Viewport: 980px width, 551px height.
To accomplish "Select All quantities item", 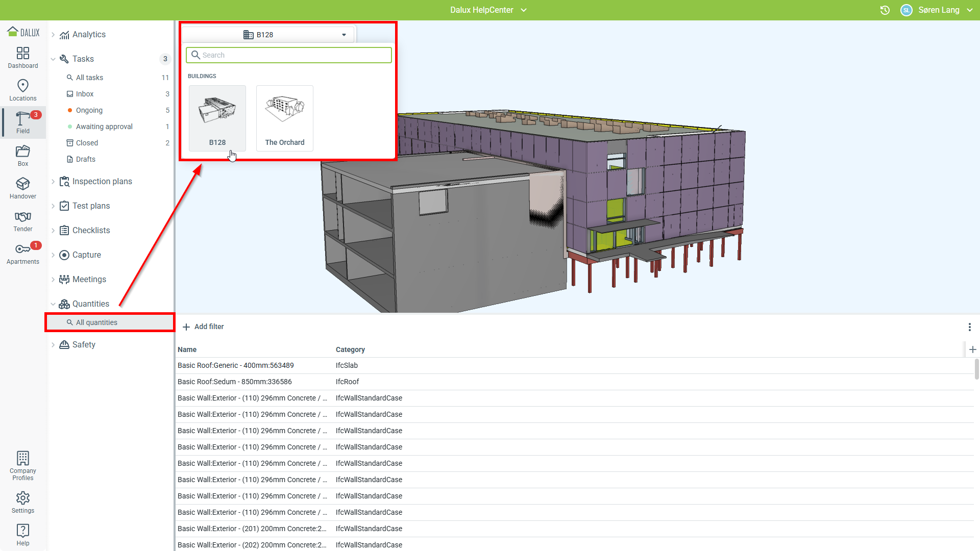I will [96, 322].
